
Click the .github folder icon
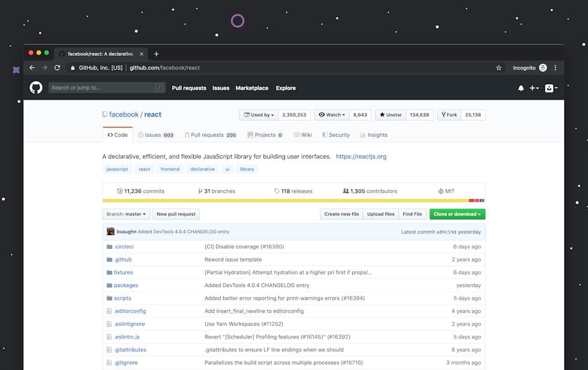[x=109, y=260]
